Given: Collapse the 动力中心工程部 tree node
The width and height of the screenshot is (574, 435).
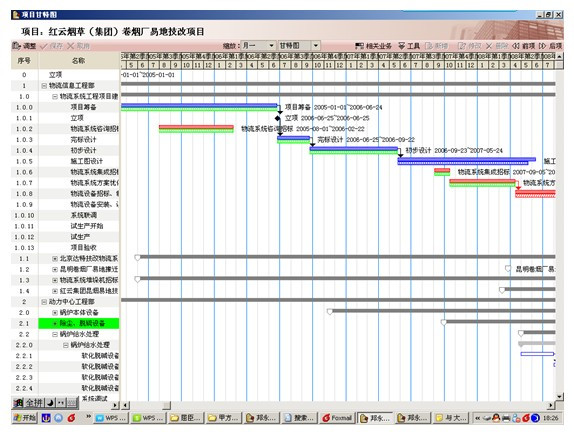Looking at the screenshot, I should pos(44,302).
